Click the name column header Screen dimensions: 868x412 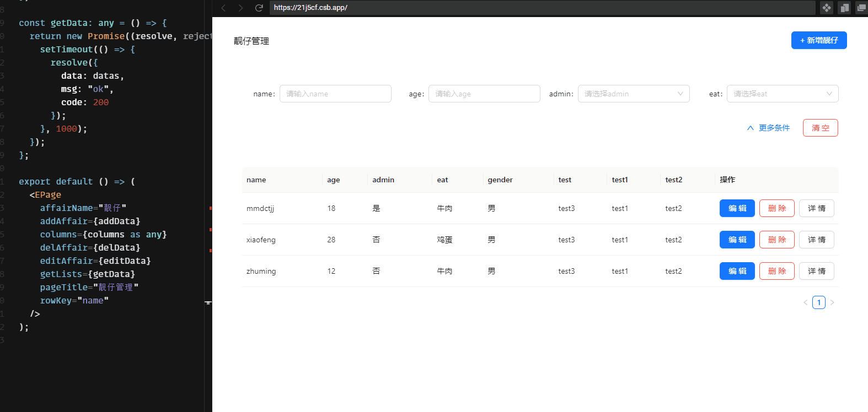282,180
